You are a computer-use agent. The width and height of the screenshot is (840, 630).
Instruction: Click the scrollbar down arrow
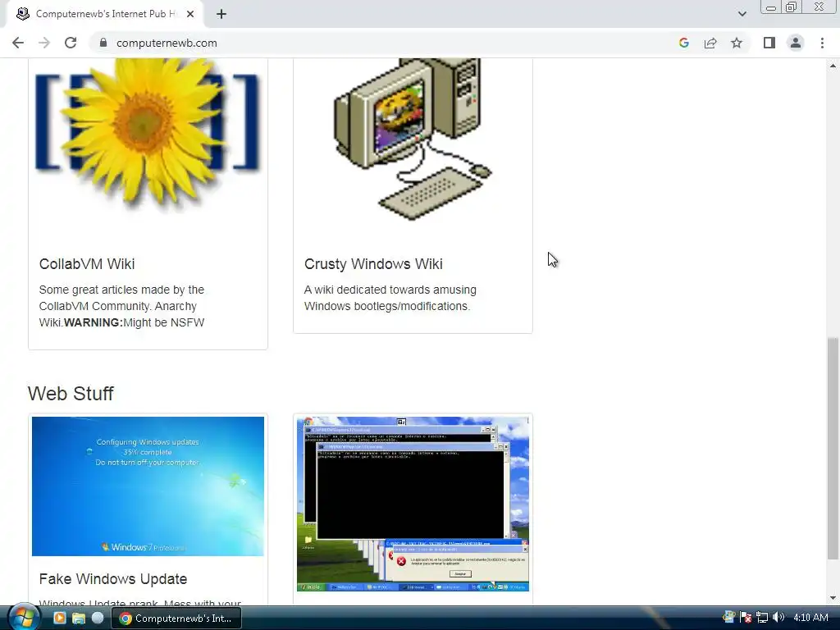pyautogui.click(x=833, y=598)
